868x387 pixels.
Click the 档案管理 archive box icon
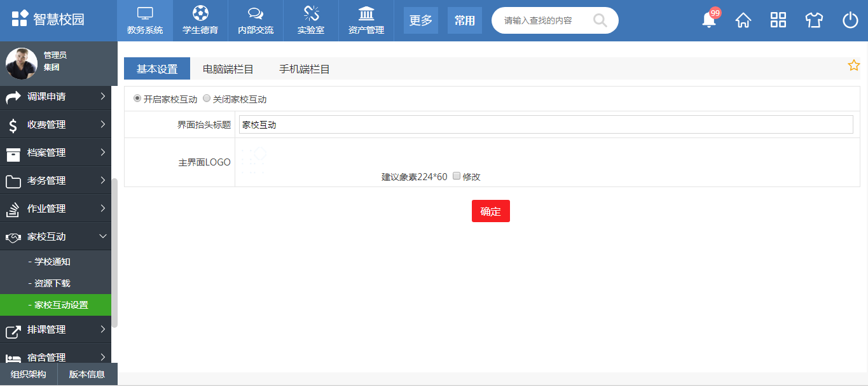[x=13, y=153]
